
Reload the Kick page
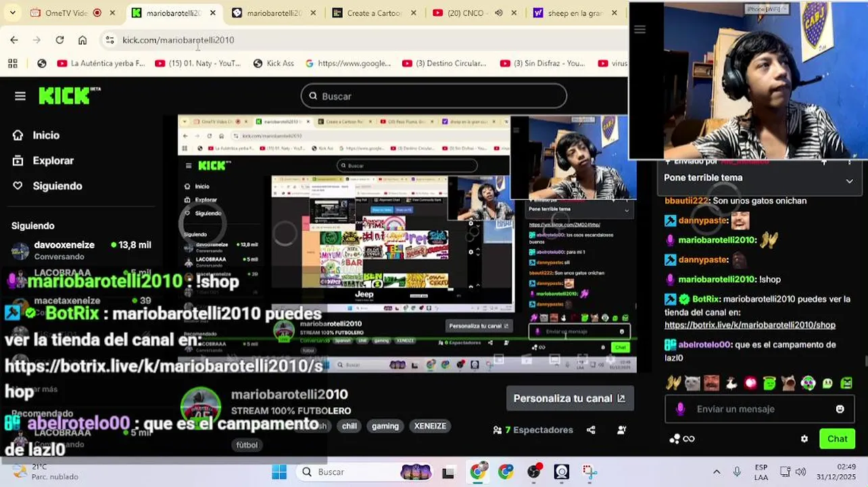pos(59,40)
